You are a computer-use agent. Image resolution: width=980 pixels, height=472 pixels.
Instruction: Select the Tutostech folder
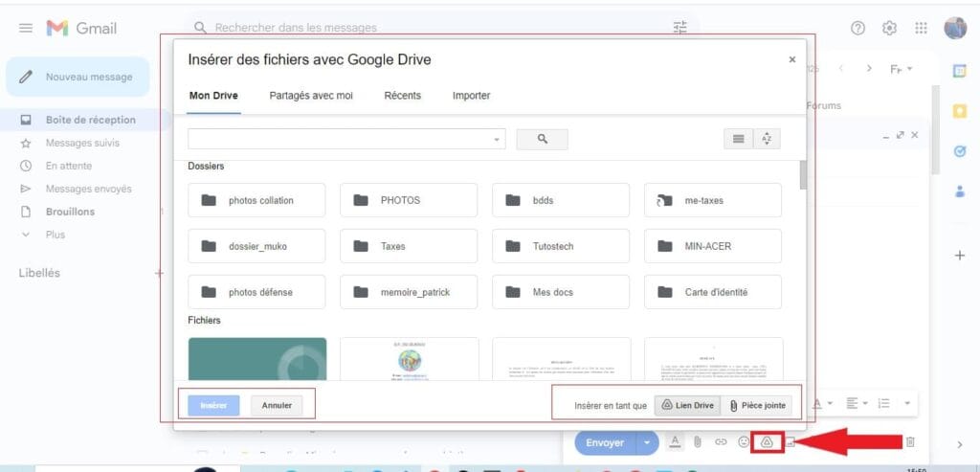coord(561,246)
